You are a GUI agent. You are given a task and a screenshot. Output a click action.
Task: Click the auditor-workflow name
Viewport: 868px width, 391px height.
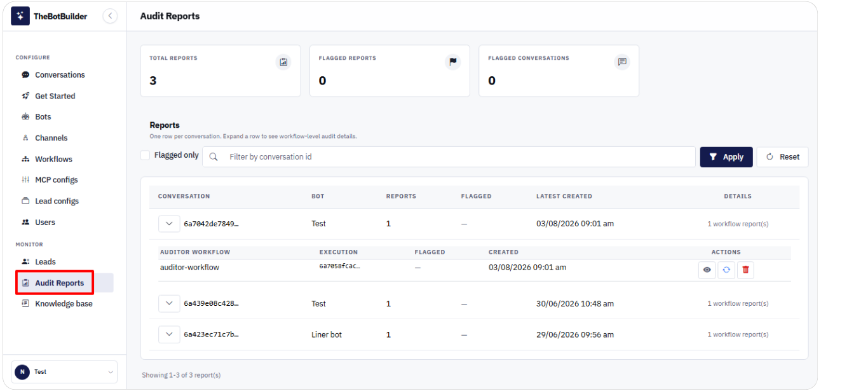coord(189,268)
